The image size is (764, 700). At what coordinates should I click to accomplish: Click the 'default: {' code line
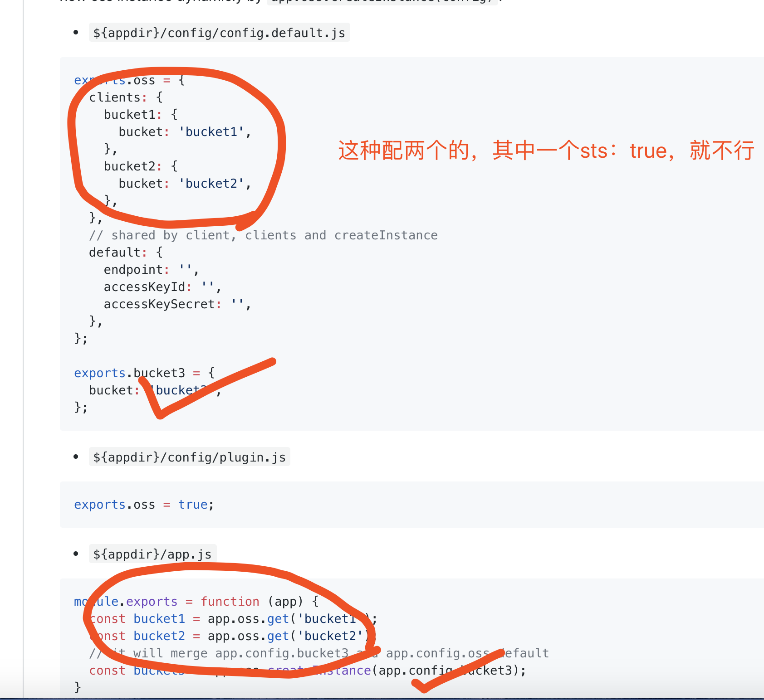point(126,253)
